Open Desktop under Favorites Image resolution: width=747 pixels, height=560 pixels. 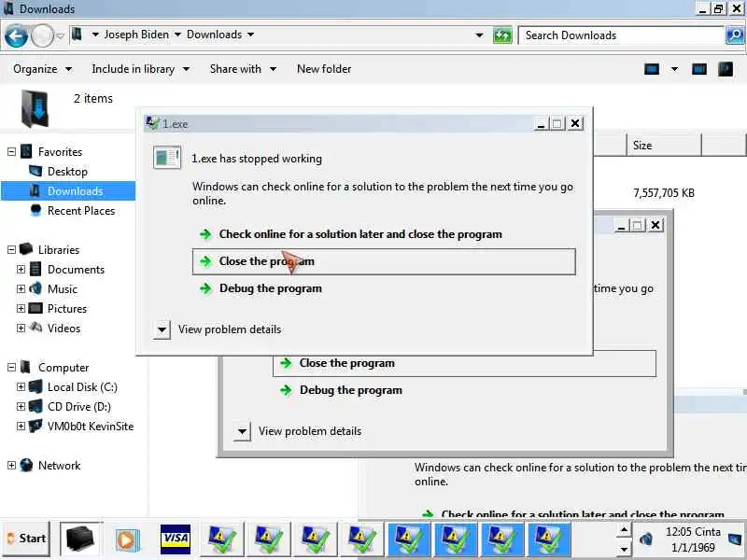click(67, 172)
